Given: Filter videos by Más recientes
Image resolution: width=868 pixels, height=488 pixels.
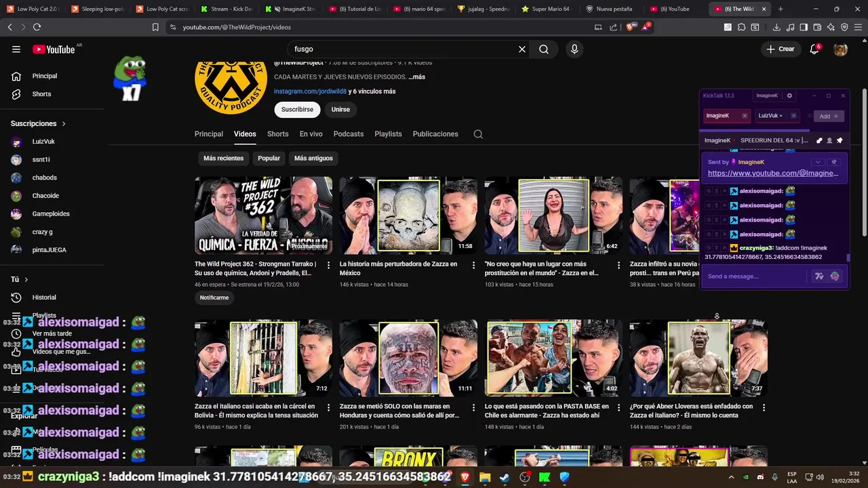Looking at the screenshot, I should pyautogui.click(x=223, y=158).
